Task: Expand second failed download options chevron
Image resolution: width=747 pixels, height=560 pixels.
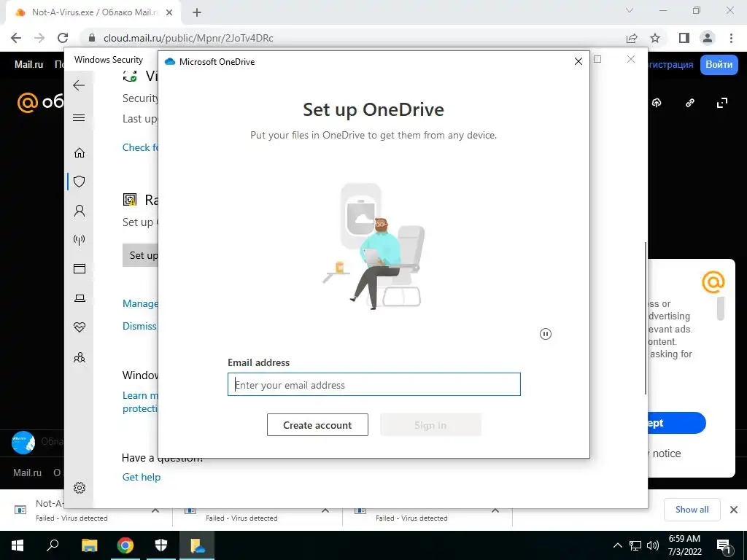Action: [x=325, y=510]
